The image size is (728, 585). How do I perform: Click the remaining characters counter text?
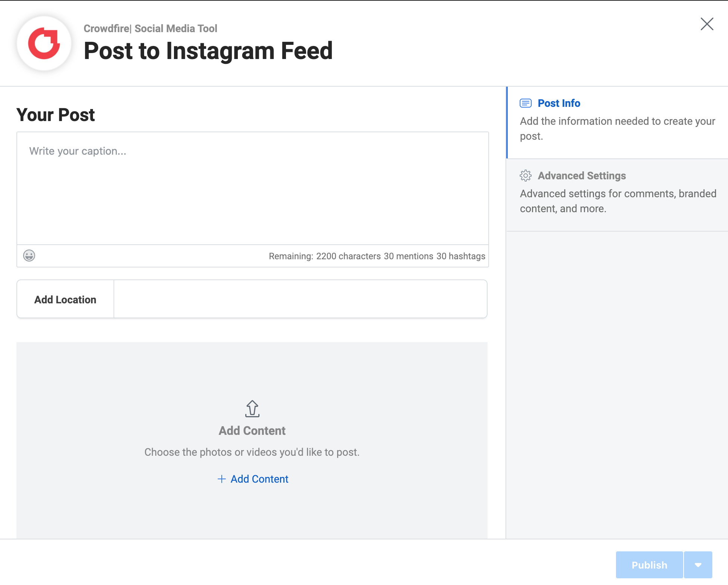tap(377, 256)
